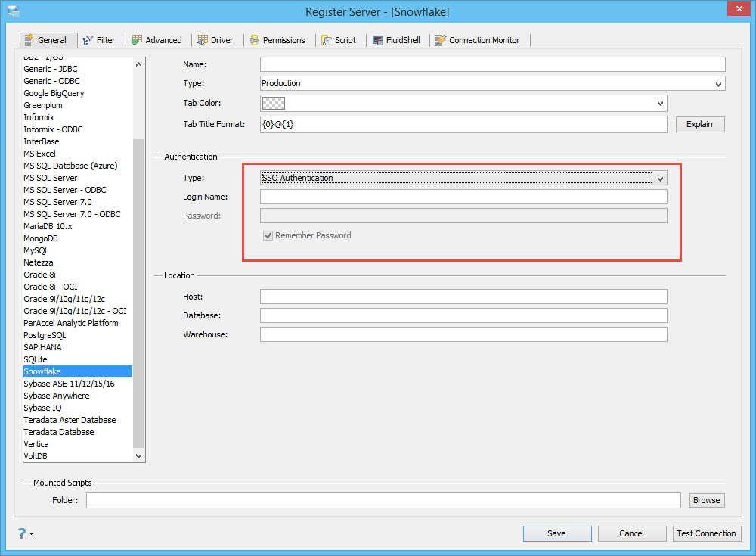
Task: Select PostgreSQL in server list
Action: [78, 335]
